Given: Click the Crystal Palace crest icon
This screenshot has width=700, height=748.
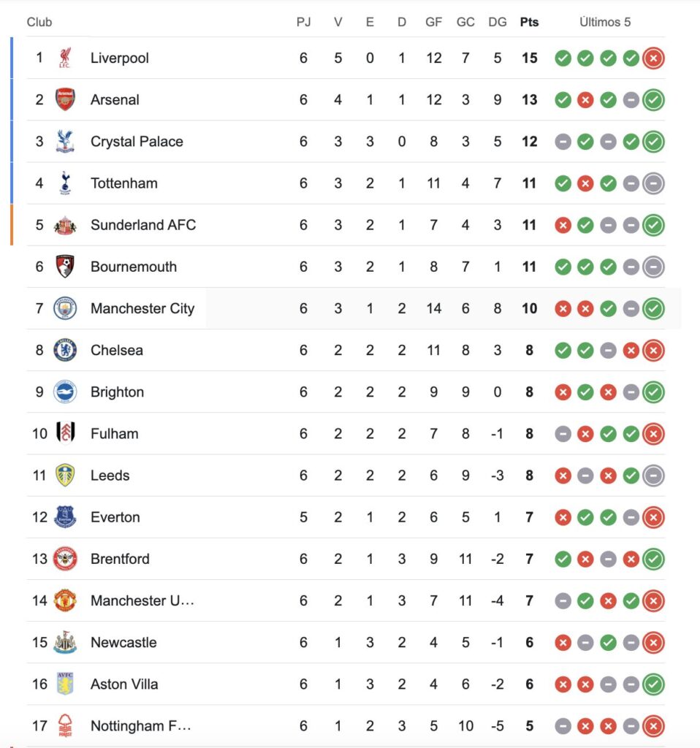Looking at the screenshot, I should click(x=66, y=141).
